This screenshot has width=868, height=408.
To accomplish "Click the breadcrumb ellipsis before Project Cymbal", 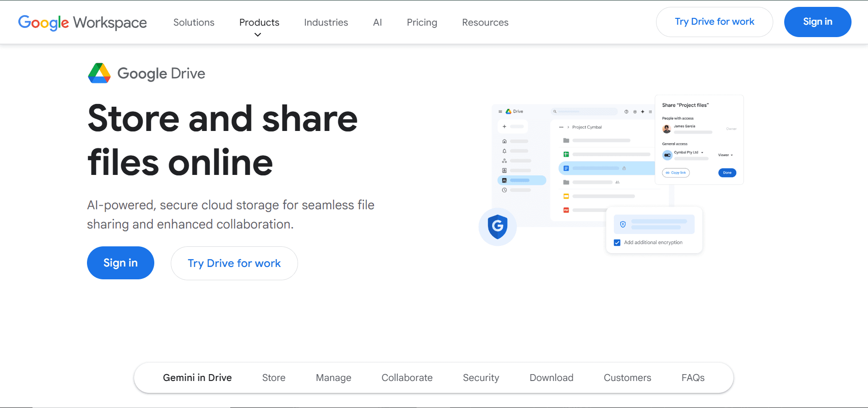I will (x=561, y=127).
